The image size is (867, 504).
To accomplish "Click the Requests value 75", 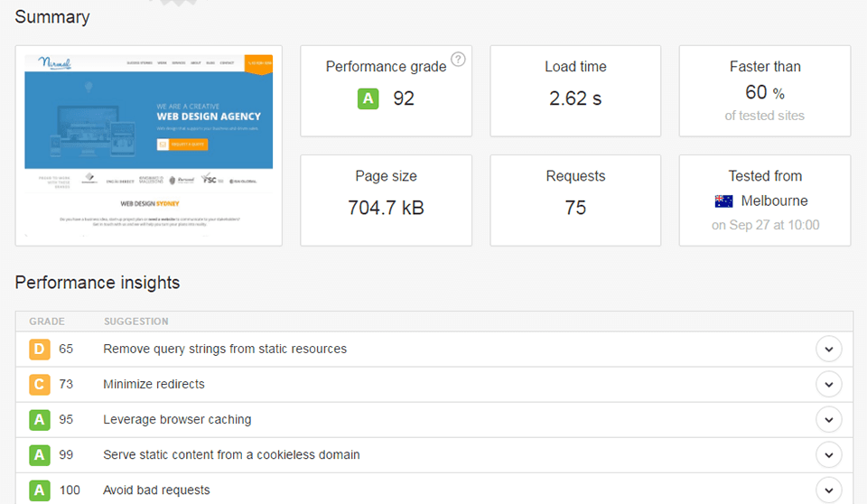I will click(575, 208).
